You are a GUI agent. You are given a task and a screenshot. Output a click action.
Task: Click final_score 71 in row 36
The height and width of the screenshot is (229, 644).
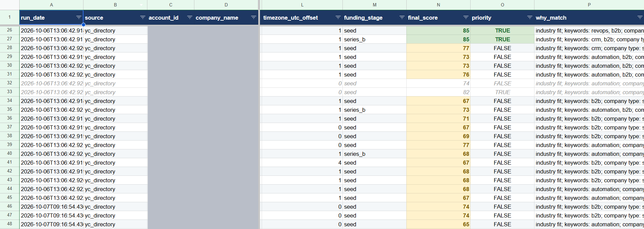(438, 119)
